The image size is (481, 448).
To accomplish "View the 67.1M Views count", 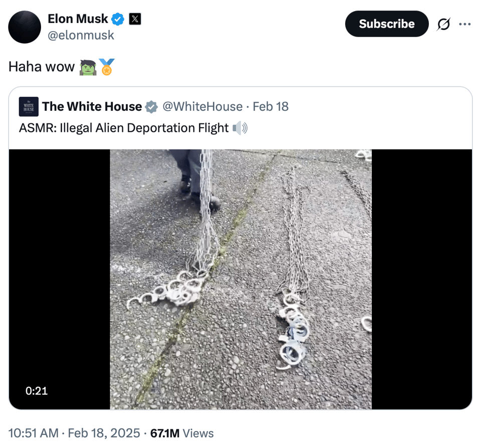I will (x=182, y=433).
